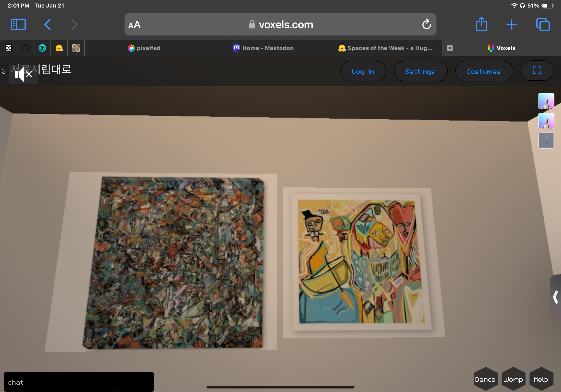
Task: Open the pinned teal circle tab
Action: coord(42,48)
